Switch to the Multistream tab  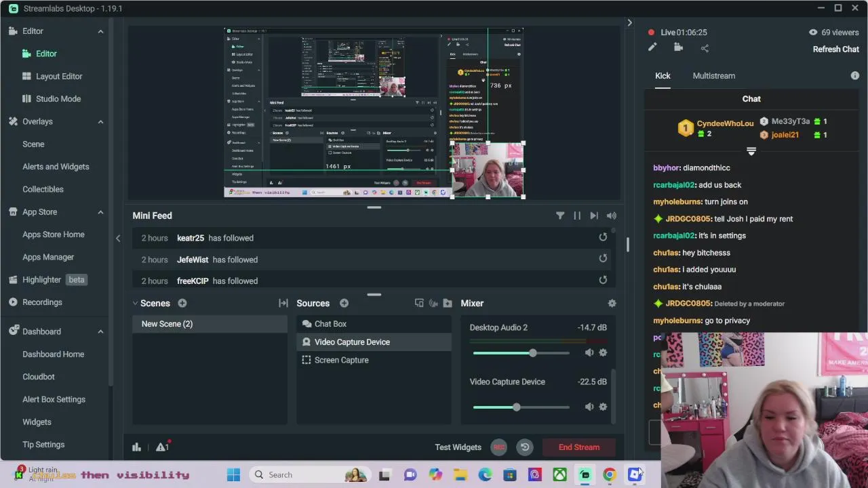(713, 76)
